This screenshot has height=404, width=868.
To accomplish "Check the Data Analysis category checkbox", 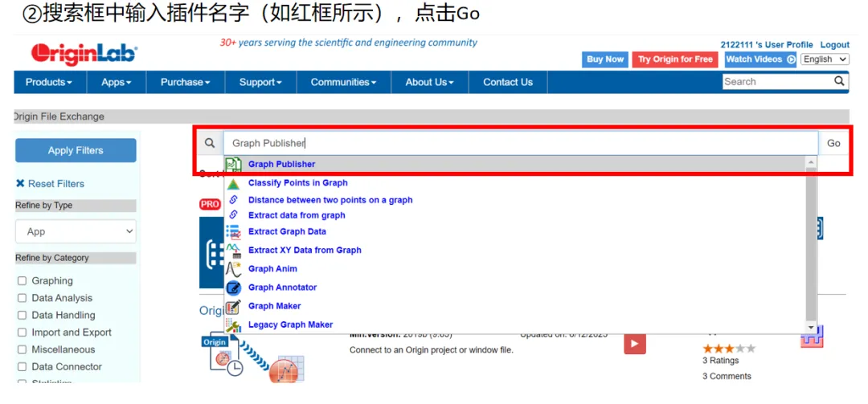I will 23,298.
